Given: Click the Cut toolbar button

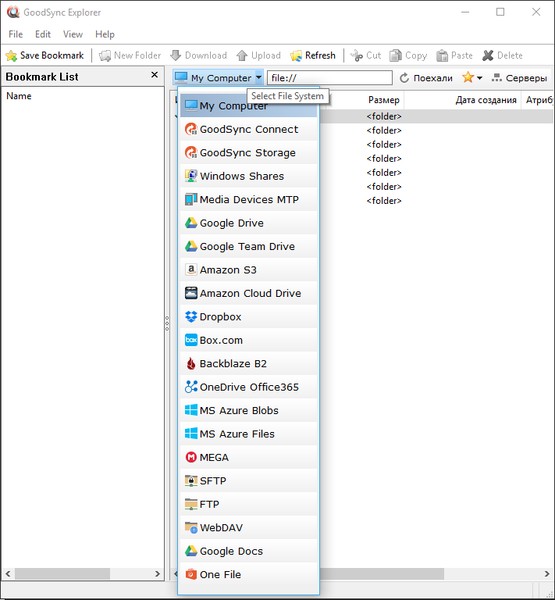Looking at the screenshot, I should pyautogui.click(x=366, y=55).
